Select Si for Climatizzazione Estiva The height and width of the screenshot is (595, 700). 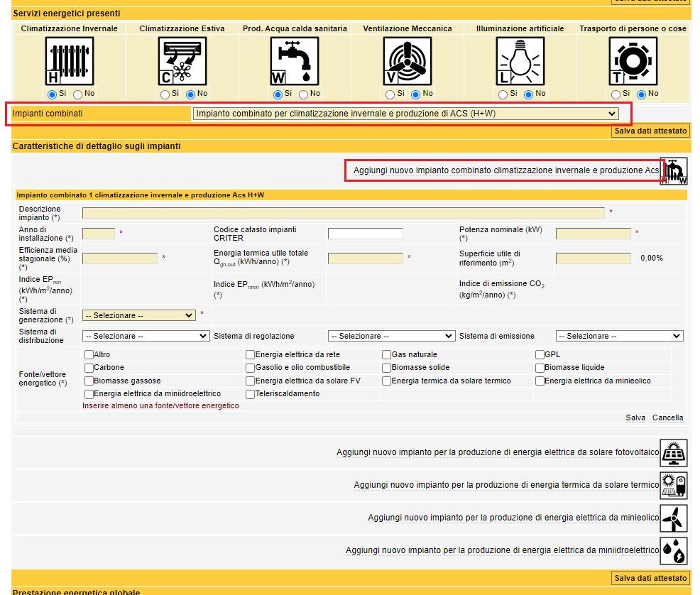point(165,94)
